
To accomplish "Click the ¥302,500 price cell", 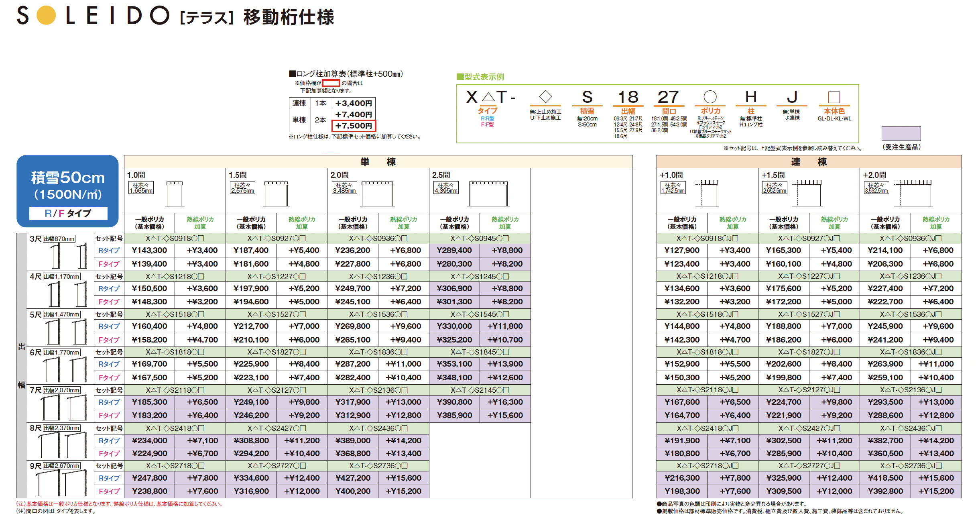I will pos(784,441).
